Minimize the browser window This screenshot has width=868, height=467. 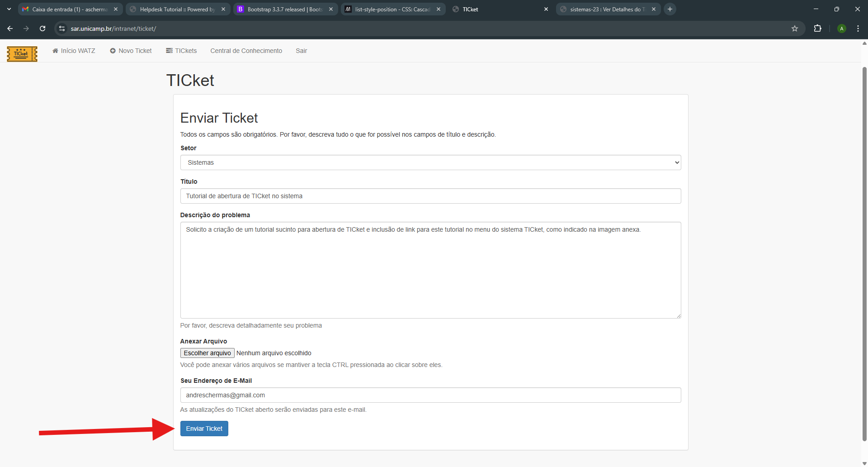click(816, 9)
